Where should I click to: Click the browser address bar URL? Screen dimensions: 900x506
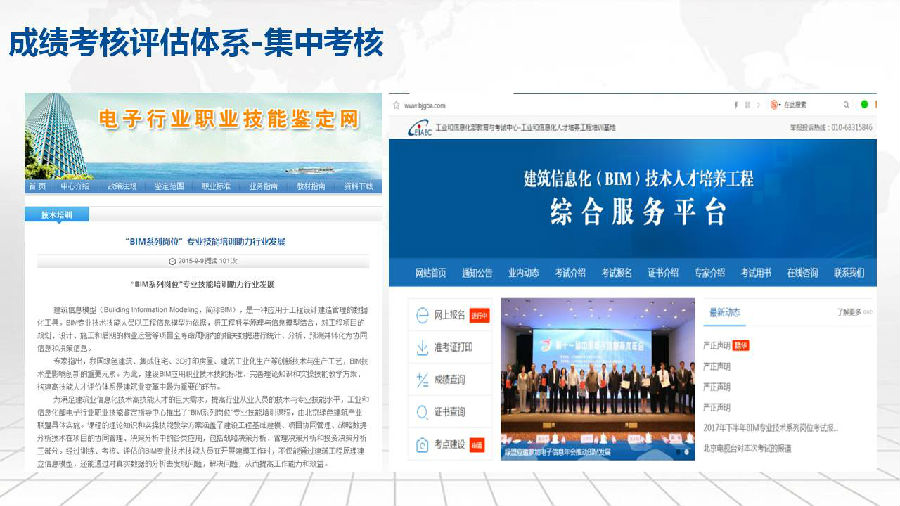pyautogui.click(x=425, y=106)
